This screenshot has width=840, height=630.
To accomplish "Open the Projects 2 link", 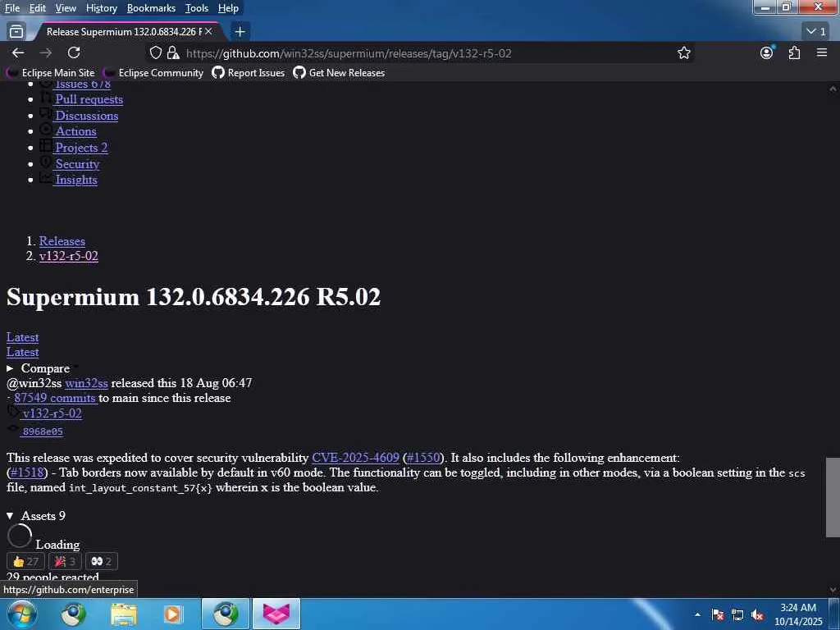I will pos(81,148).
